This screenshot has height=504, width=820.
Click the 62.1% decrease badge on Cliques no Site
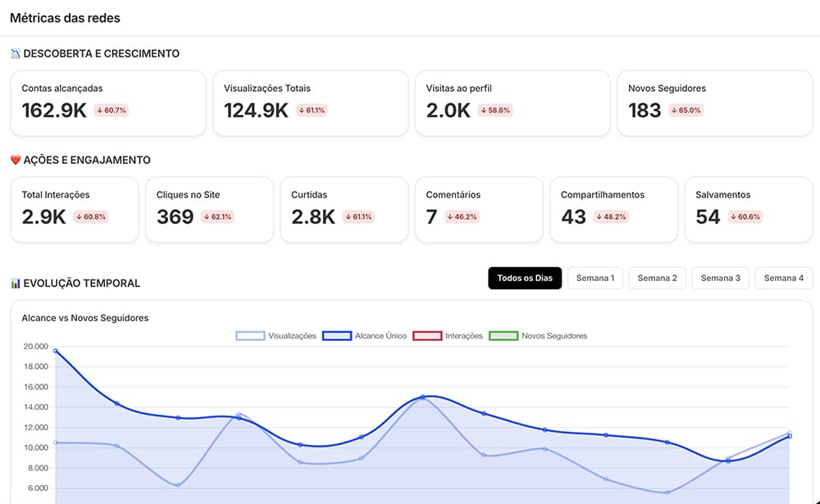point(217,216)
